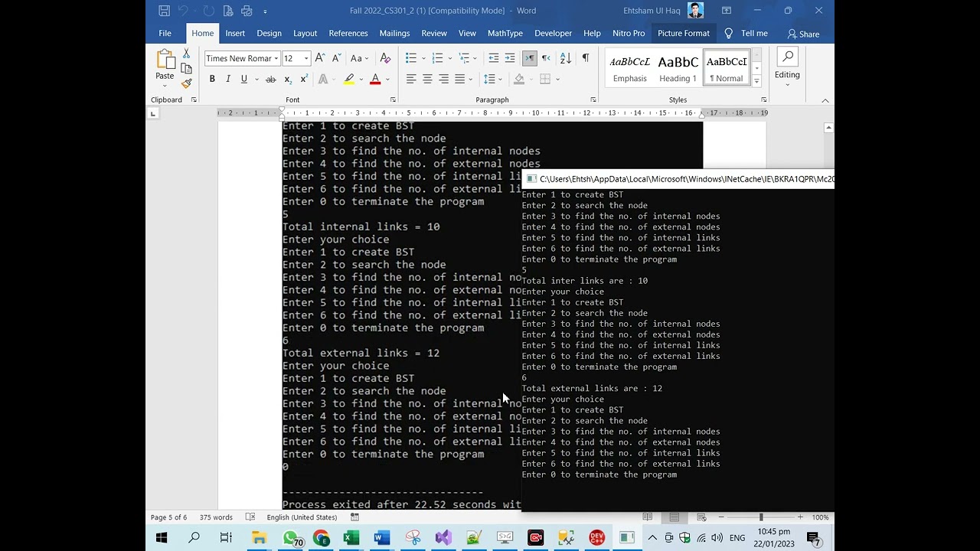
Task: Toggle left-to-right text direction
Action: (530, 58)
